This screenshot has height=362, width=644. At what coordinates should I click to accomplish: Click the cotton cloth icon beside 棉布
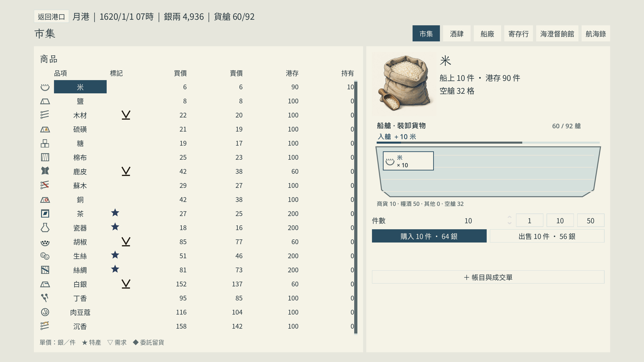[x=45, y=157]
